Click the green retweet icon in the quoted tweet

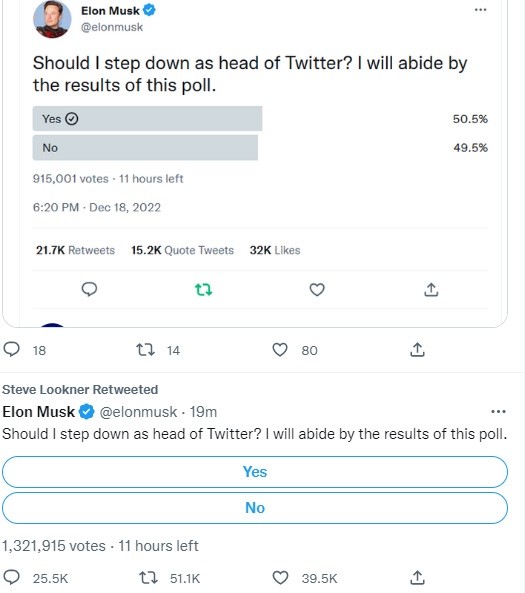[x=203, y=290]
